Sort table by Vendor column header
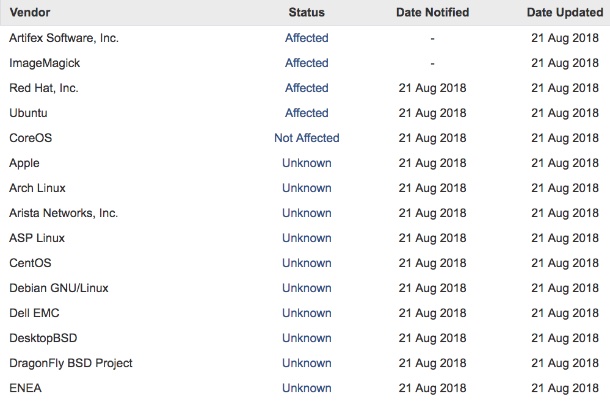The height and width of the screenshot is (402, 610). 30,12
